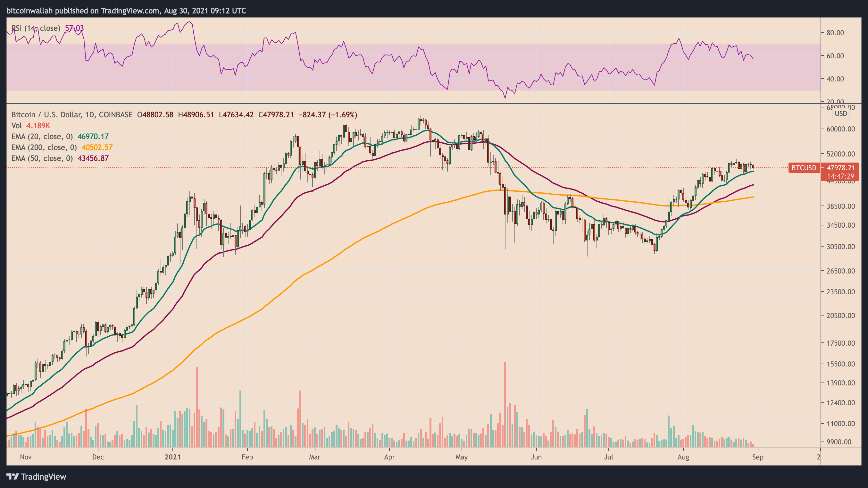
Task: Select the EMA (50, close, 0) legend
Action: coord(42,158)
